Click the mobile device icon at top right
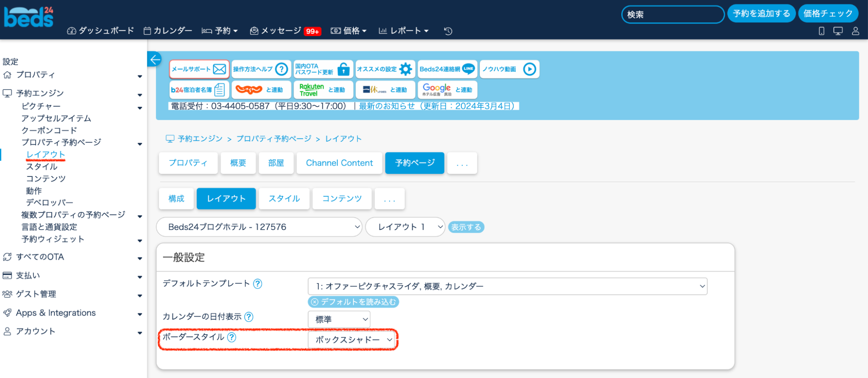 821,31
